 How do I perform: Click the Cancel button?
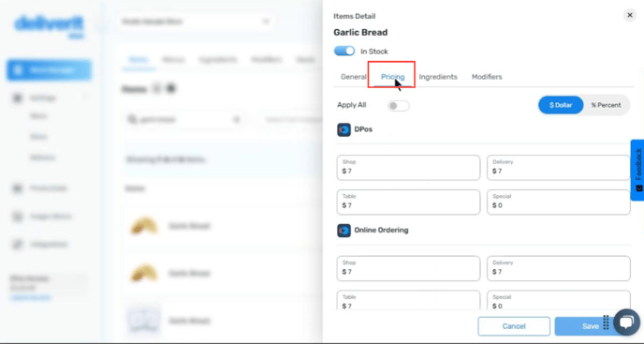[514, 326]
